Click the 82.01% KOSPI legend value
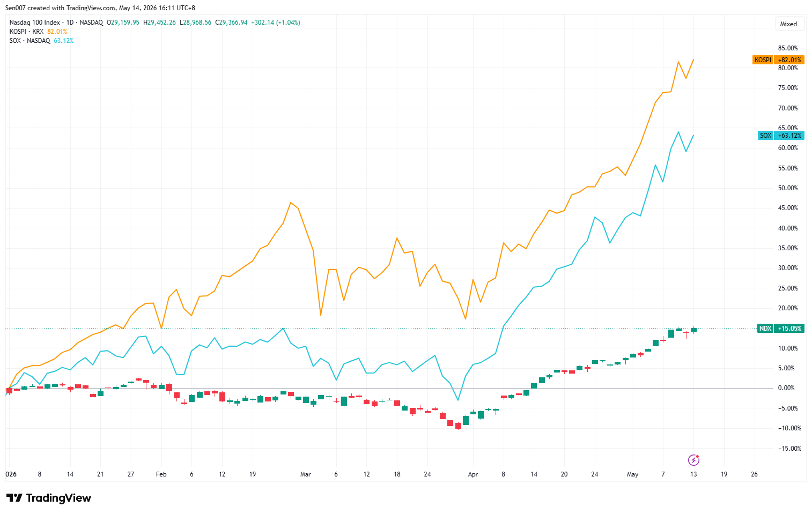The width and height of the screenshot is (812, 514). (57, 32)
